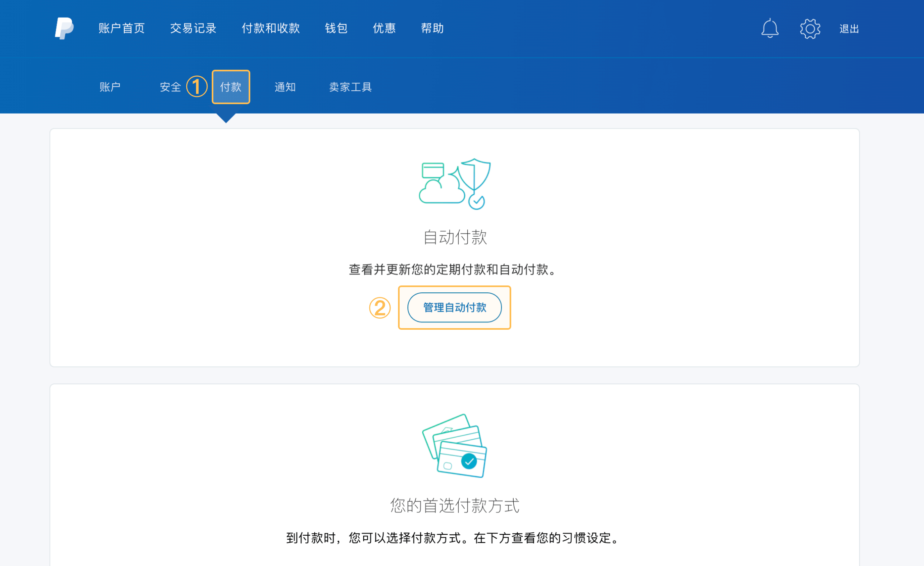Switch to the 通知 settings tab
This screenshot has height=566, width=924.
285,87
